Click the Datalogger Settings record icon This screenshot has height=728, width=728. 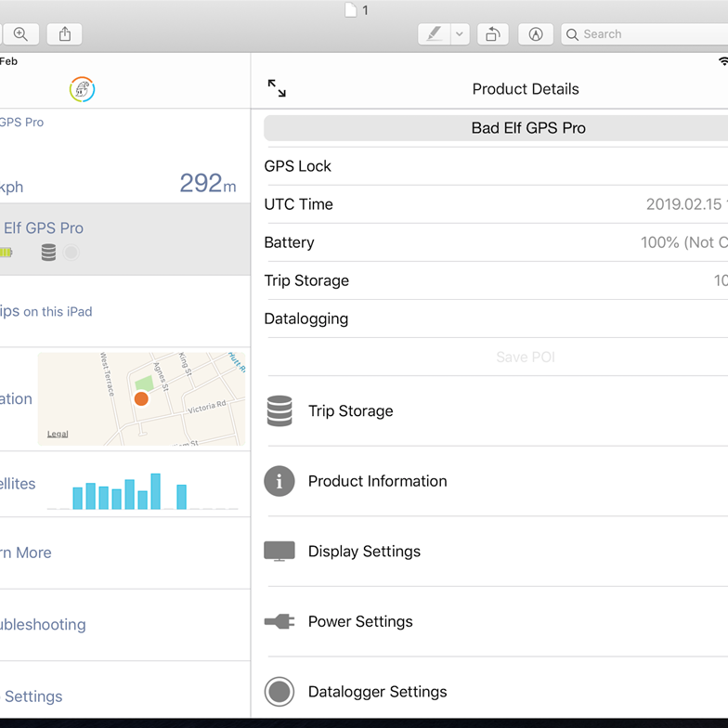pos(279,692)
